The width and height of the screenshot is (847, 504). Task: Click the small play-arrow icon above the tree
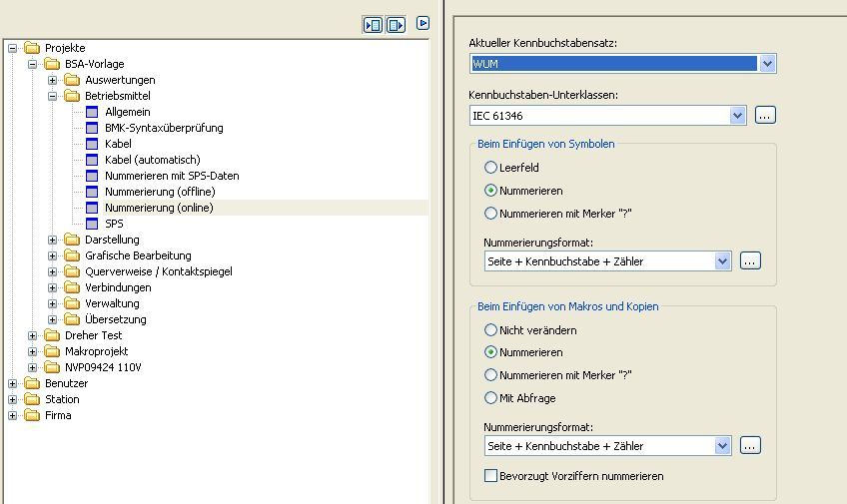[423, 23]
